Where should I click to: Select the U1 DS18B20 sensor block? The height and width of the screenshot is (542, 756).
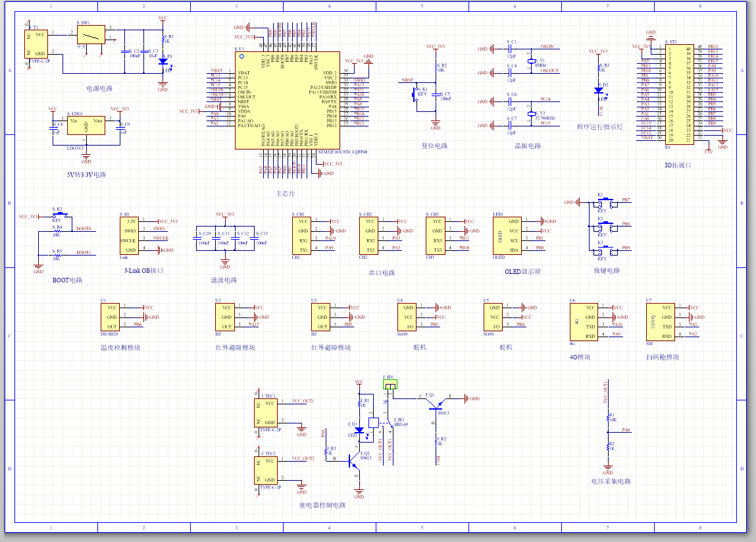coord(111,317)
